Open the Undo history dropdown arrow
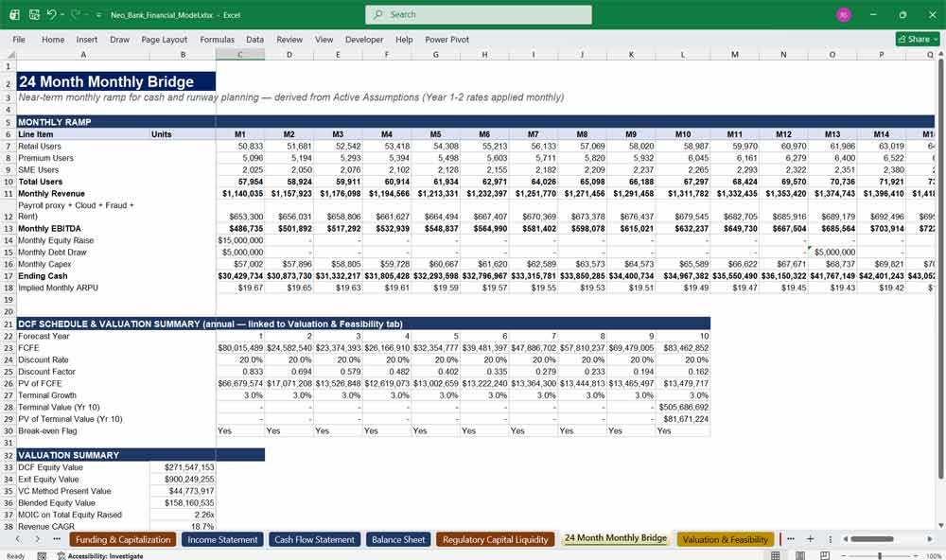946x560 pixels. tap(62, 15)
